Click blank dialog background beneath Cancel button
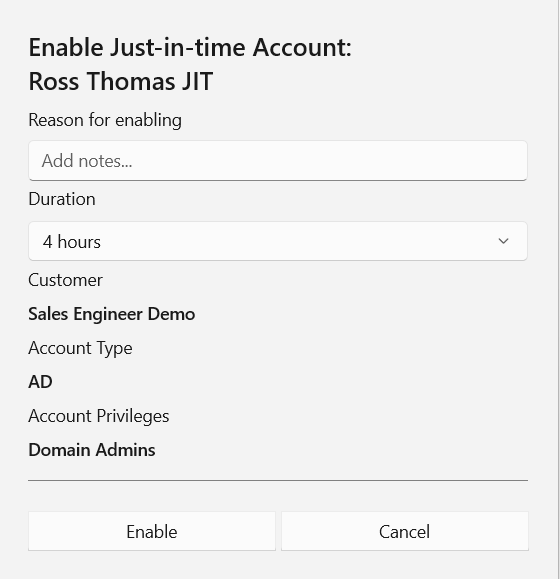Screen dimensions: 560x579 (405, 565)
